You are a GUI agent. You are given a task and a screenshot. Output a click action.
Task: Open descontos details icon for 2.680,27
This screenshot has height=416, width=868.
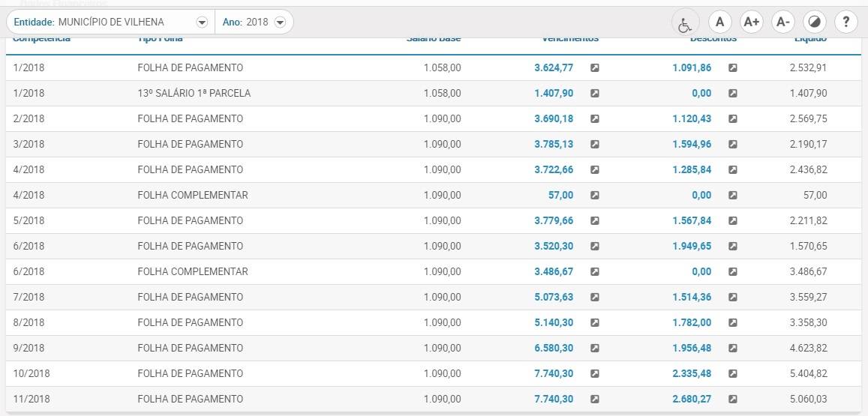(732, 399)
